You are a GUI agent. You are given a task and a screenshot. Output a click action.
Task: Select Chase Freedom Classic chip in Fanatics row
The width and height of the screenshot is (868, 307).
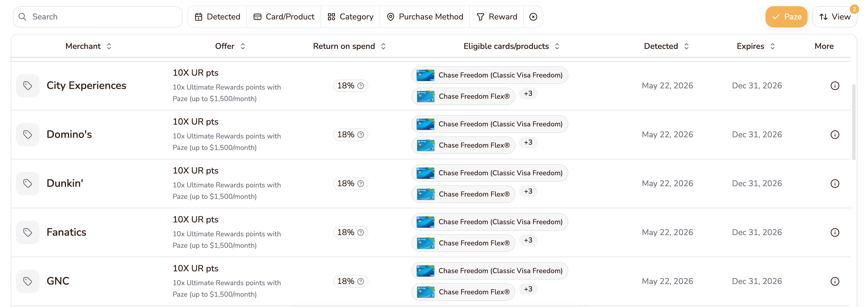pyautogui.click(x=489, y=222)
